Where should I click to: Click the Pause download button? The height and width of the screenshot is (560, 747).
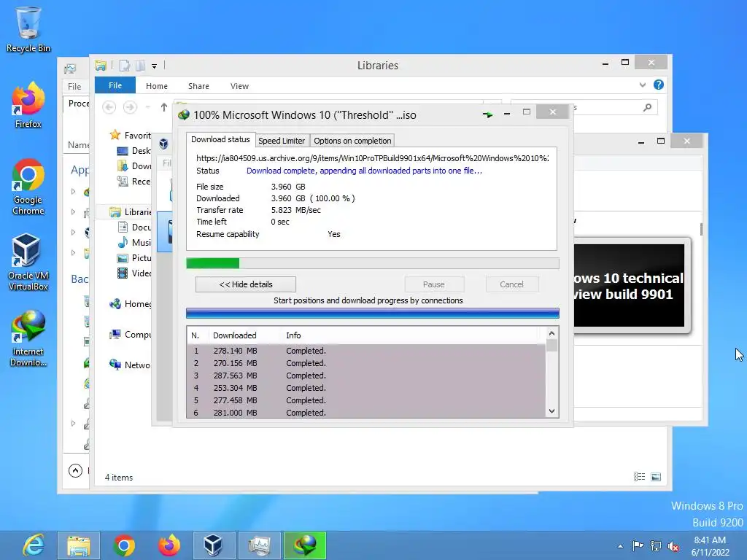(433, 284)
